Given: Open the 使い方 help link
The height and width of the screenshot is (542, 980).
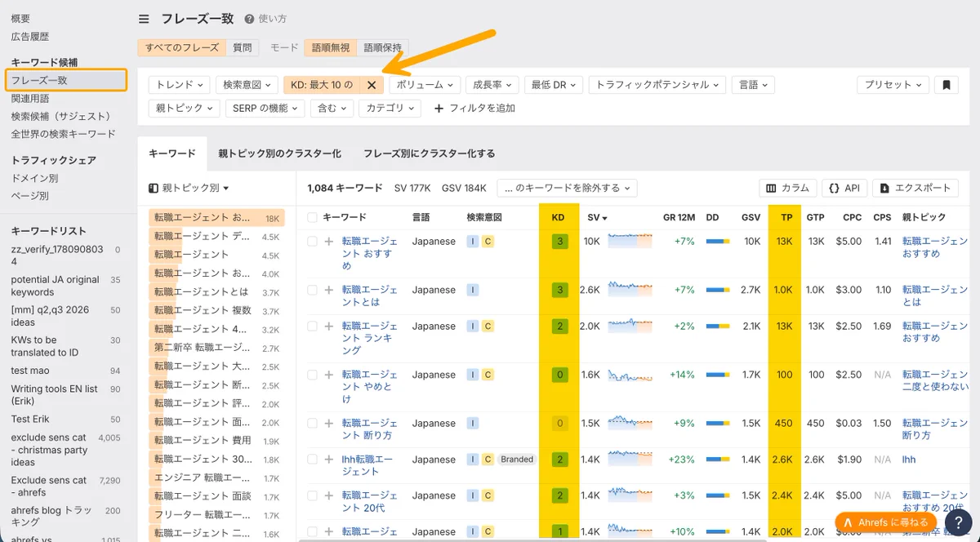Looking at the screenshot, I should pos(265,19).
